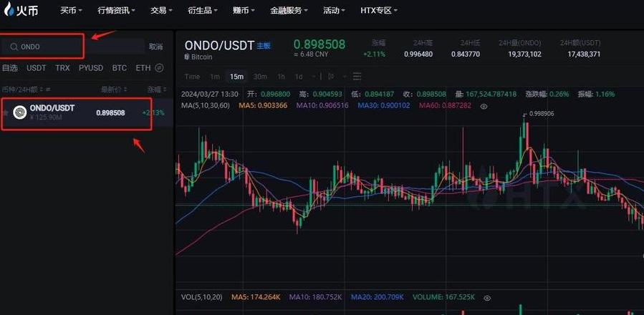This screenshot has height=315, width=644.
Task: Open the 行情资讯 dropdown menu
Action: (117, 10)
